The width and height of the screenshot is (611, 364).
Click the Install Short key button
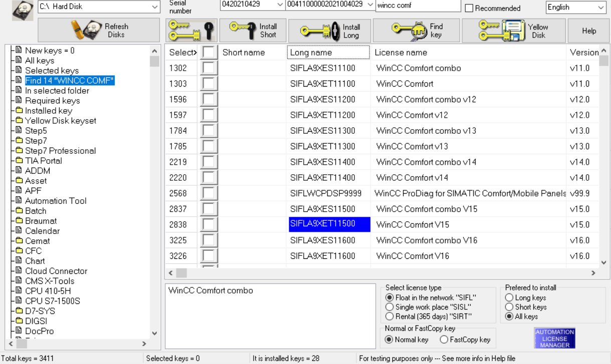pyautogui.click(x=253, y=31)
